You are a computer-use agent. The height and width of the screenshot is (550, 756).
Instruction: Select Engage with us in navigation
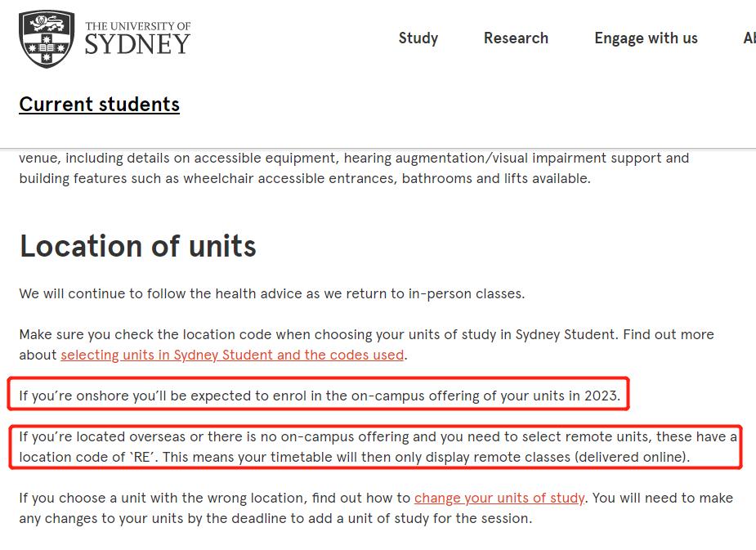click(646, 38)
